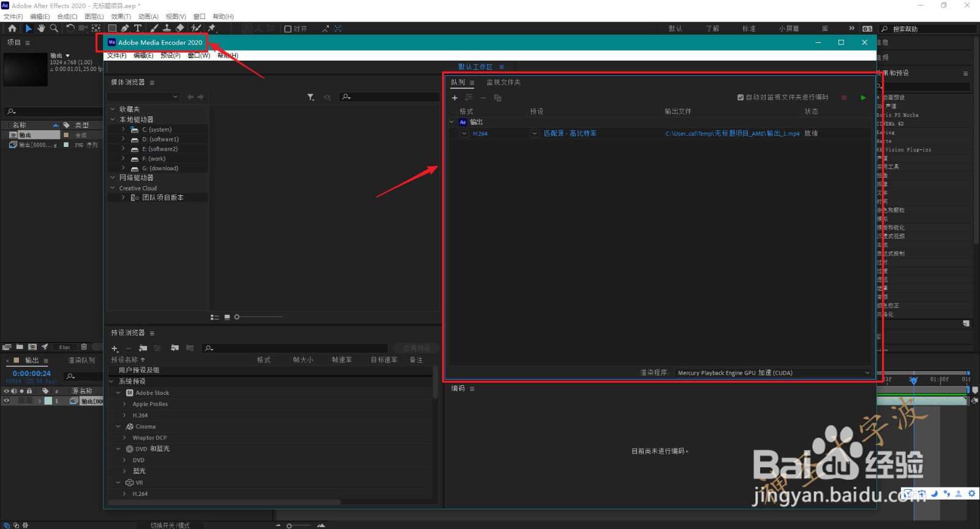Open preset dropdown next to Match Source

pyautogui.click(x=535, y=133)
